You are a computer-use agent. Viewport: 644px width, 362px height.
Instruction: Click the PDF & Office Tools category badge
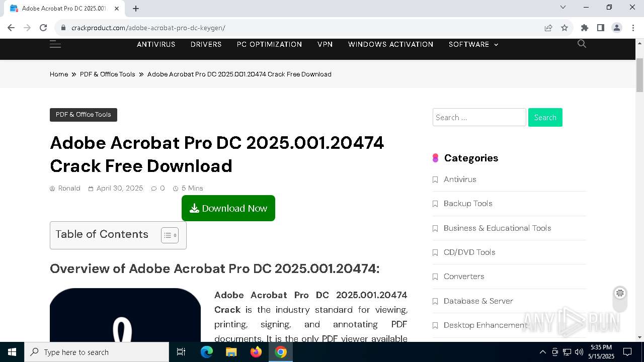coord(84,115)
